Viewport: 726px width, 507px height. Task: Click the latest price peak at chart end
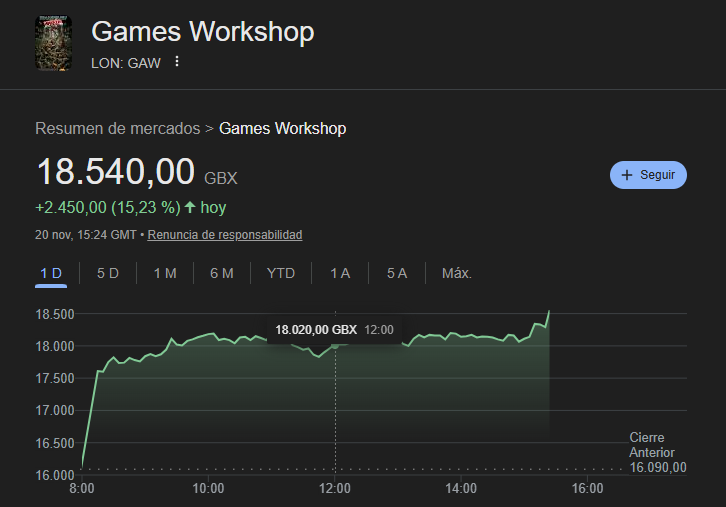(x=549, y=312)
